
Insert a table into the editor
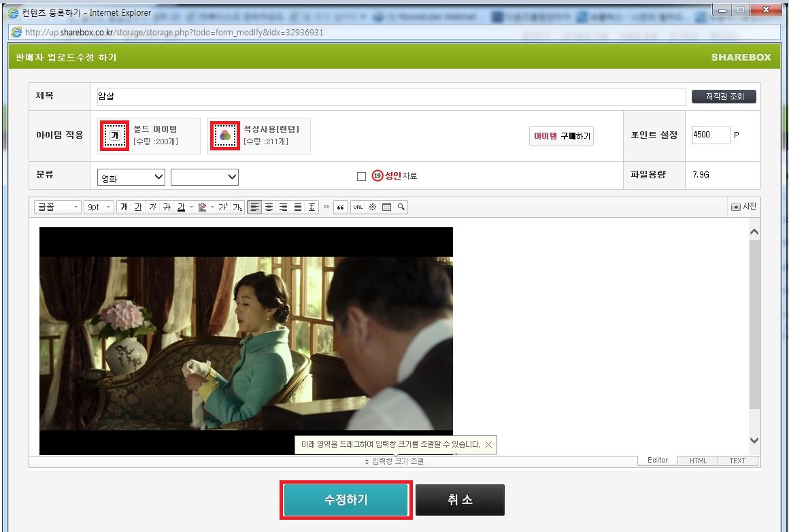tap(386, 207)
